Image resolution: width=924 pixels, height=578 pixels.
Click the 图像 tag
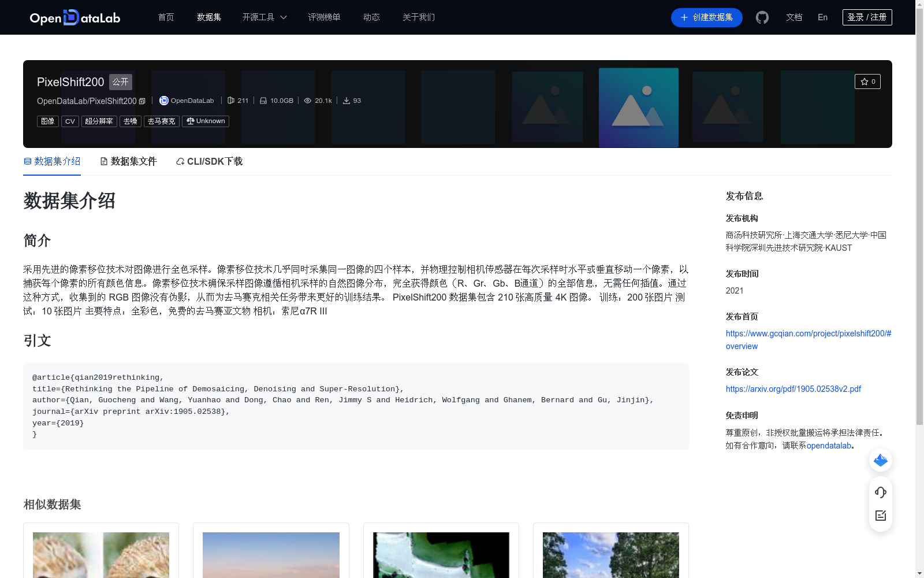pyautogui.click(x=48, y=121)
